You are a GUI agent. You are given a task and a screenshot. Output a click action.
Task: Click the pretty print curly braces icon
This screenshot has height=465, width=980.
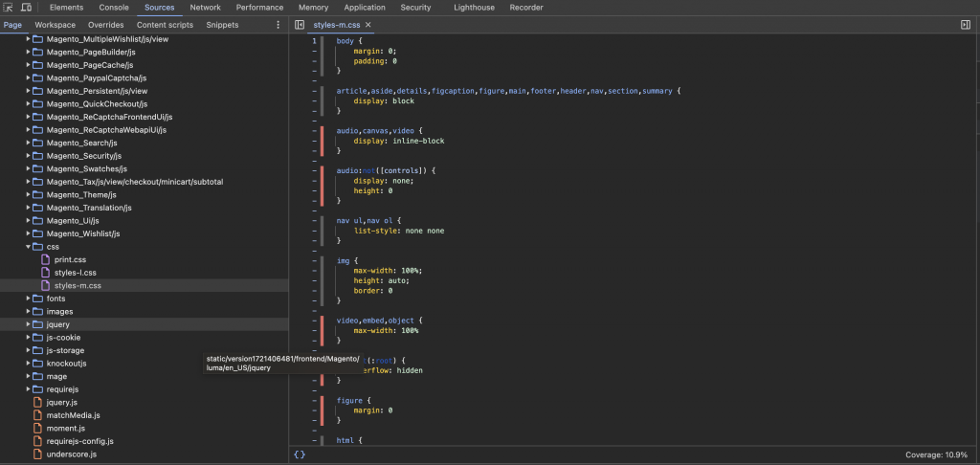300,454
